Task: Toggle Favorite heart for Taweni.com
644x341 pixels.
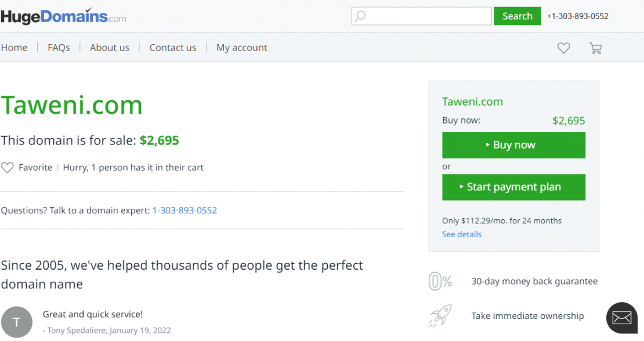Action: point(8,168)
